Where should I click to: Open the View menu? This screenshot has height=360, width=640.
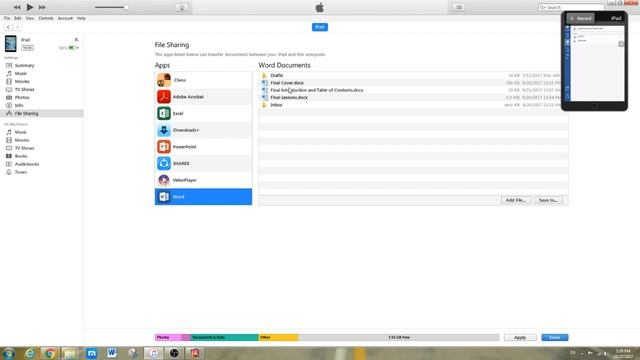click(x=30, y=18)
